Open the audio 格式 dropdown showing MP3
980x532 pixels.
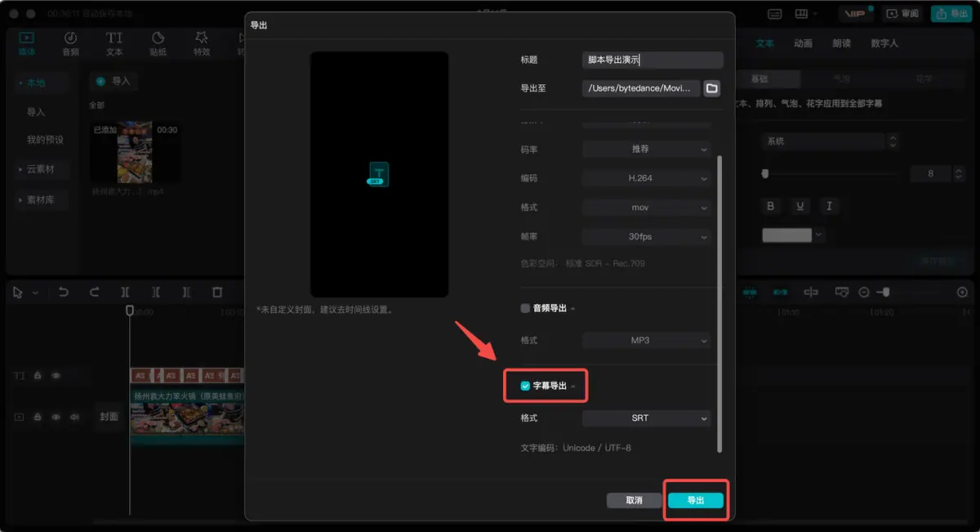point(646,340)
